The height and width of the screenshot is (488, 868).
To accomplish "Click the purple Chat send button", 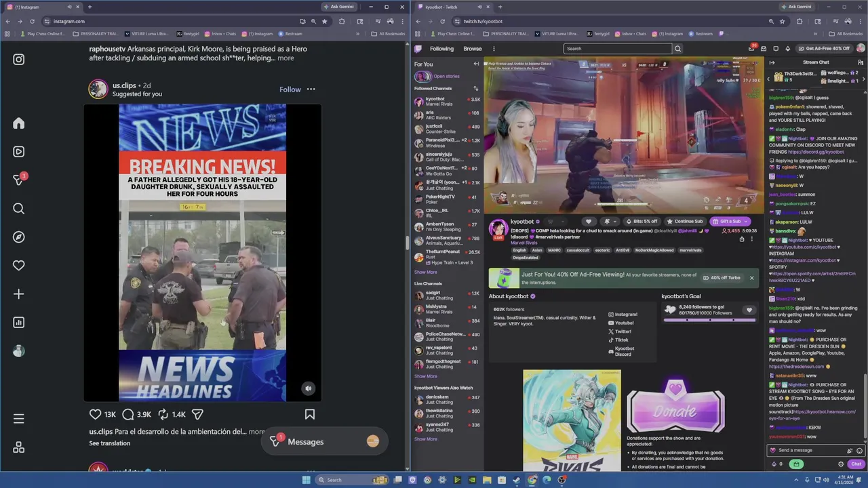I will (x=856, y=464).
